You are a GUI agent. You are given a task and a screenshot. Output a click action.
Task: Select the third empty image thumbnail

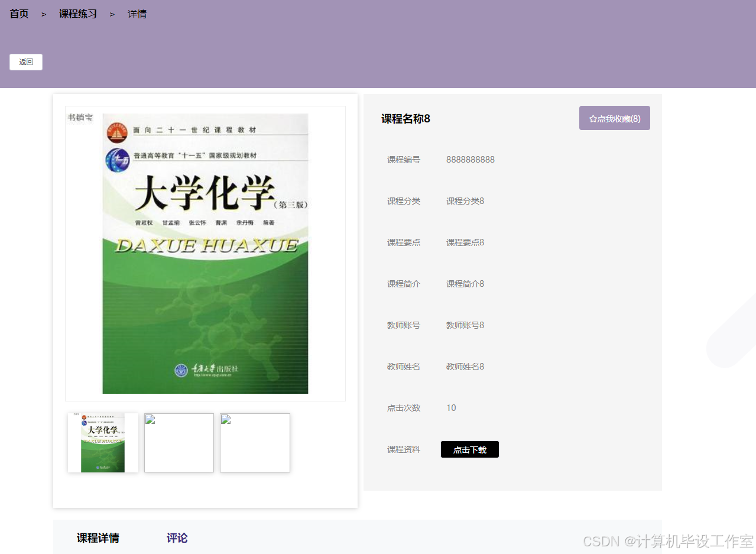point(254,442)
